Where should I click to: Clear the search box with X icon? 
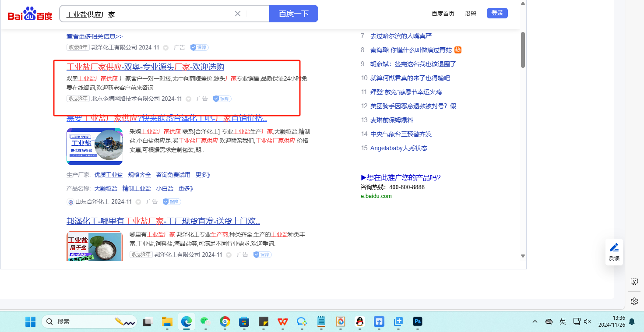pyautogui.click(x=238, y=14)
